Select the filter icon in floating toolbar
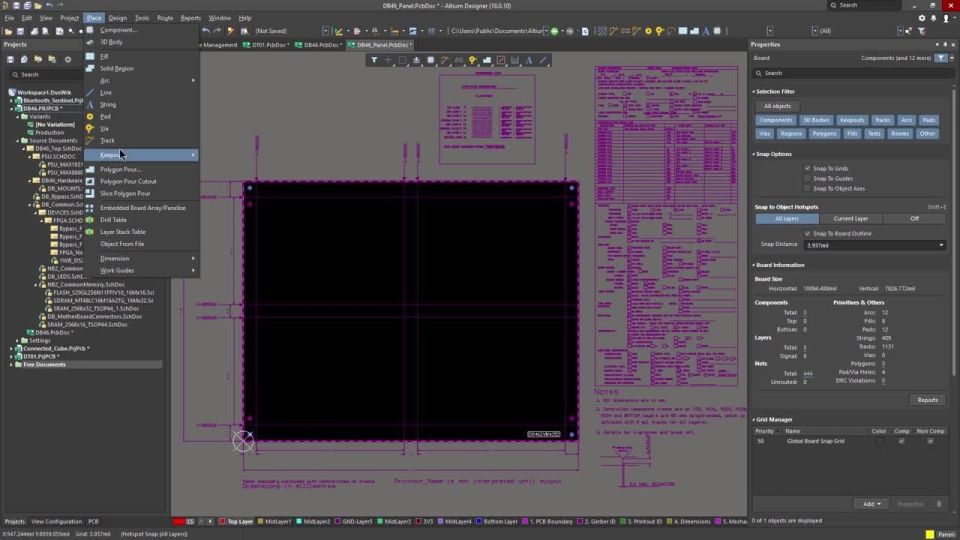The height and width of the screenshot is (540, 960). click(374, 60)
